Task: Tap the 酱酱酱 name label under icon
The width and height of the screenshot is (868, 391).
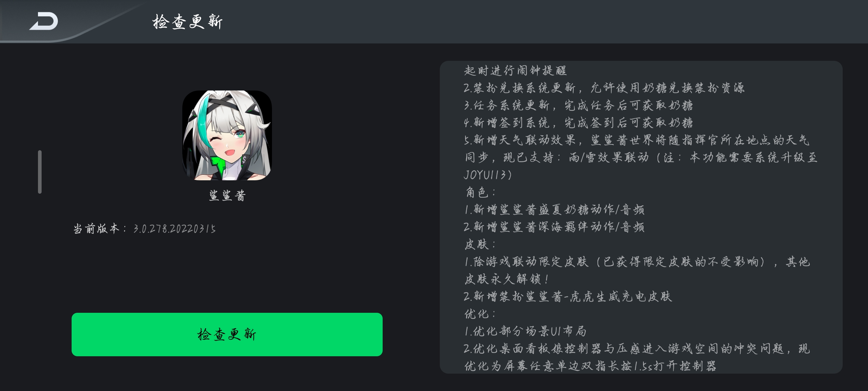Action: (227, 195)
